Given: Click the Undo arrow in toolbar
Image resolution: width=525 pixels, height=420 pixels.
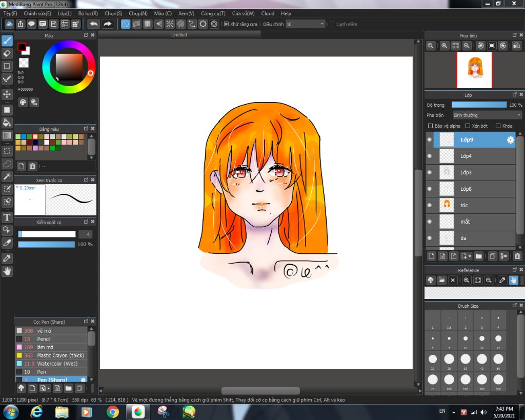Looking at the screenshot, I should click(94, 24).
